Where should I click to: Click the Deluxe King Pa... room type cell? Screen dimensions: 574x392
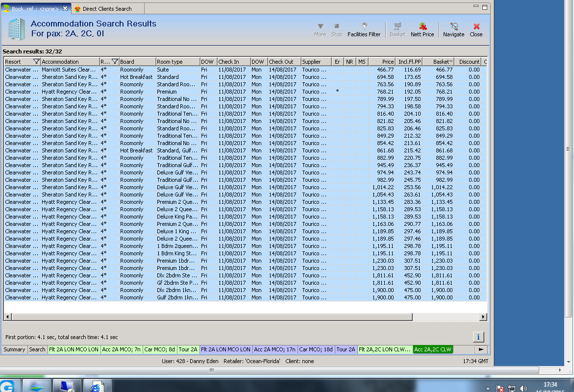pyautogui.click(x=177, y=217)
